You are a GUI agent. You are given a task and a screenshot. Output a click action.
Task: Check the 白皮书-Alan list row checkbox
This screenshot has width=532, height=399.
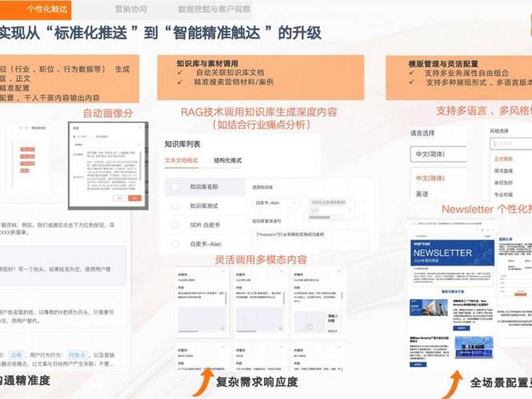(x=175, y=244)
